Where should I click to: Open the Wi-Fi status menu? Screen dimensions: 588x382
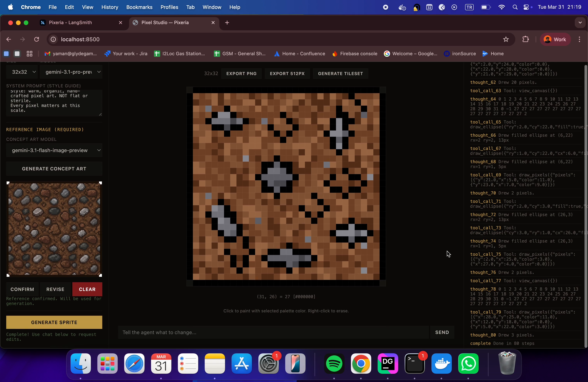coord(501,7)
